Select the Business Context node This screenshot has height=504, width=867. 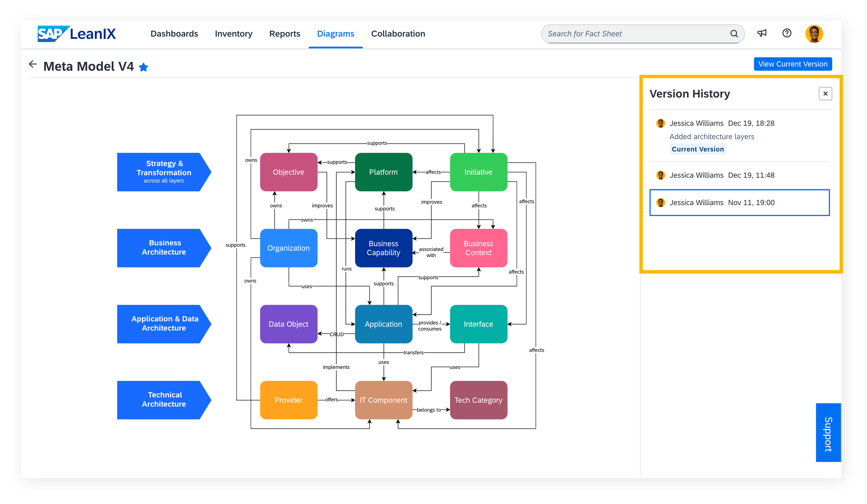tap(478, 248)
